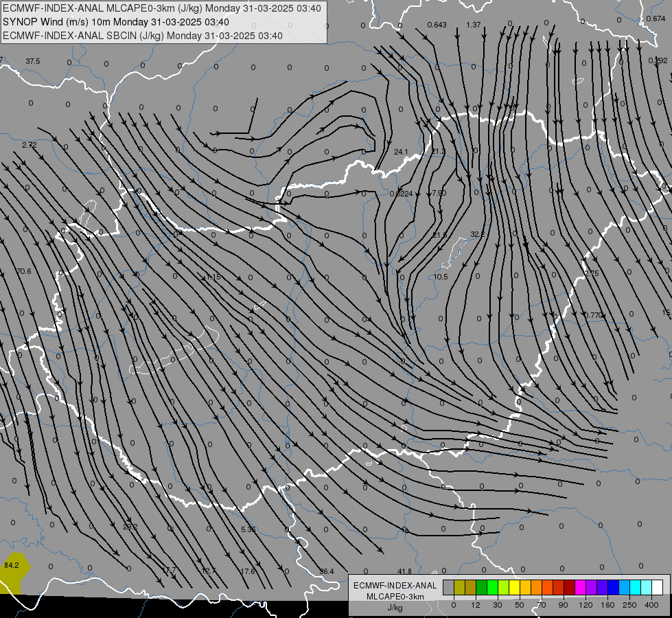Click the pure yellow legend swatch
Image resolution: width=672 pixels, height=618 pixels.
point(515,587)
